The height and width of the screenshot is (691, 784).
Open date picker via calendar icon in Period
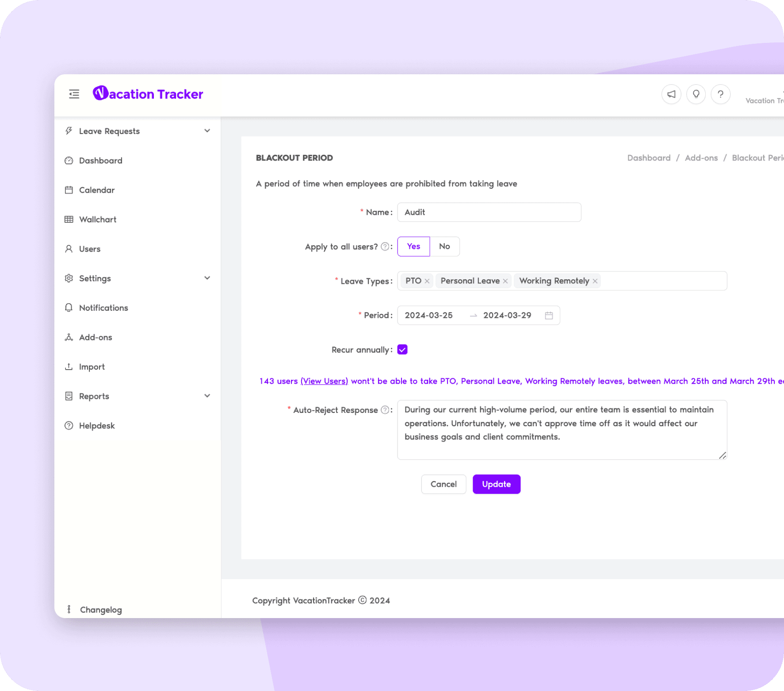click(549, 315)
